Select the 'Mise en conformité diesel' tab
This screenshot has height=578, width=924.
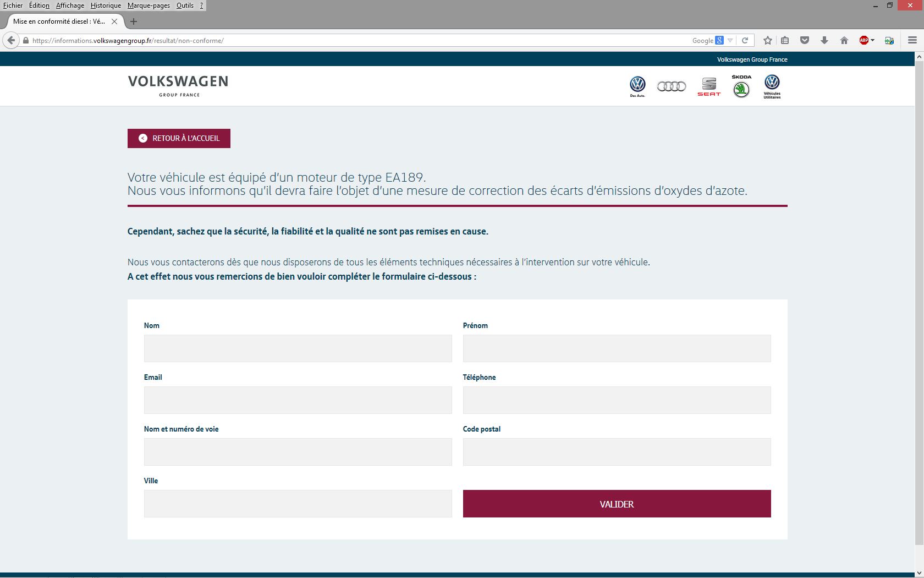coord(59,21)
